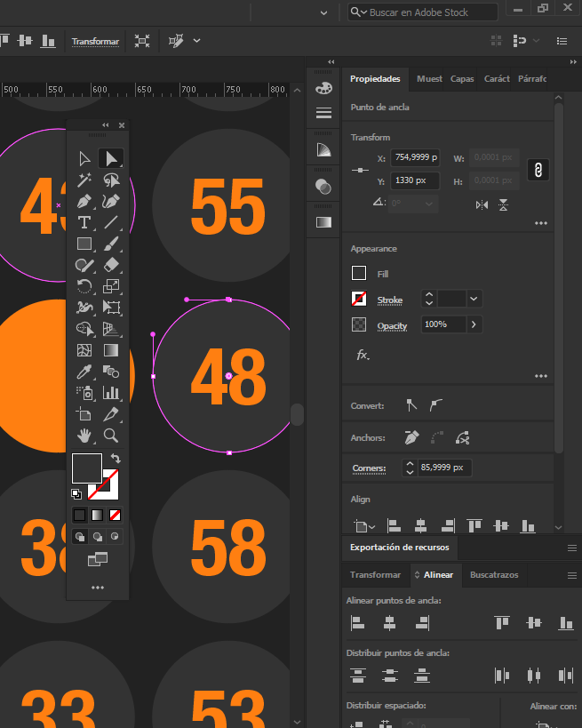Set paint type to Gradient

98,515
